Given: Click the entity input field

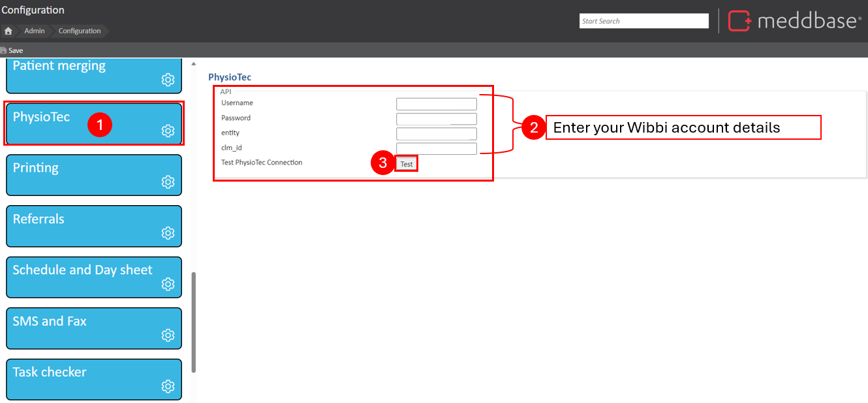Looking at the screenshot, I should tap(436, 134).
